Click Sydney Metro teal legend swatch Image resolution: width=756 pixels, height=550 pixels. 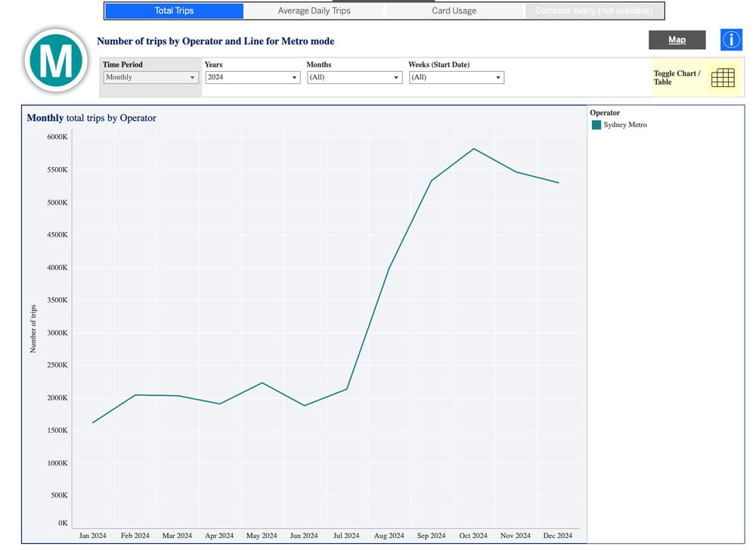[x=596, y=125]
